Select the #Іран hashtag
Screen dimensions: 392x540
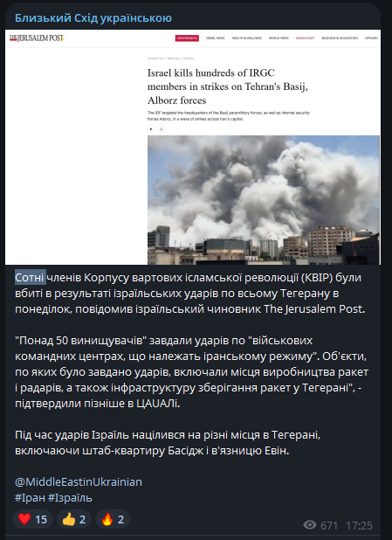[x=30, y=497]
